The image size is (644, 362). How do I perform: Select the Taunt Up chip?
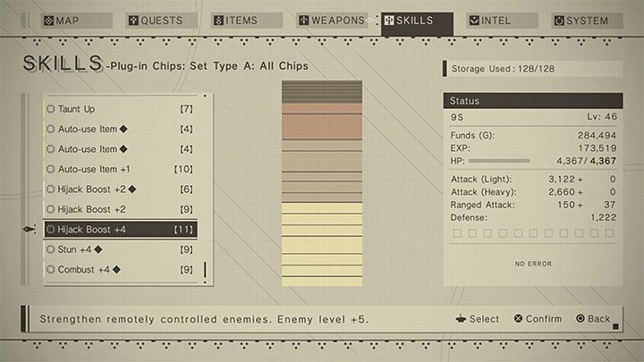click(121, 109)
